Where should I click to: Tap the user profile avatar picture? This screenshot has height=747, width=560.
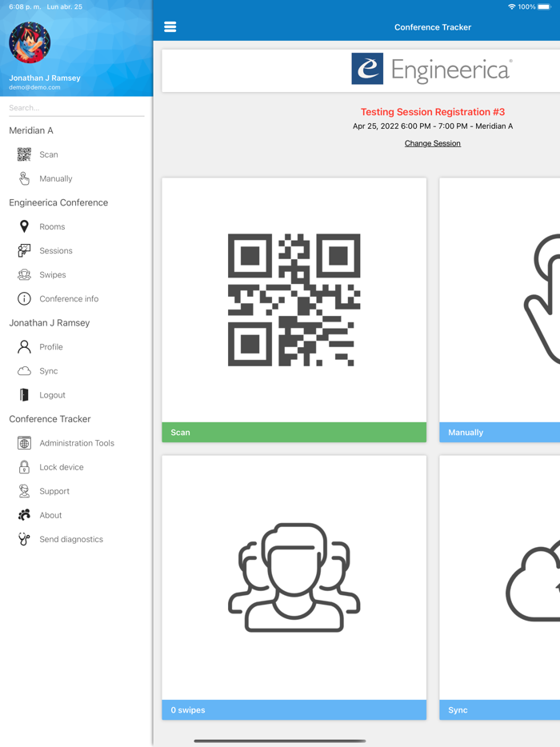[x=30, y=42]
